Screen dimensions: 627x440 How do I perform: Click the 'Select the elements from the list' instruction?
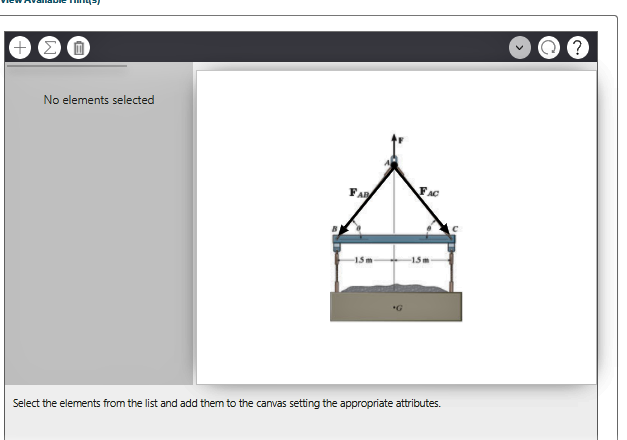click(x=226, y=403)
